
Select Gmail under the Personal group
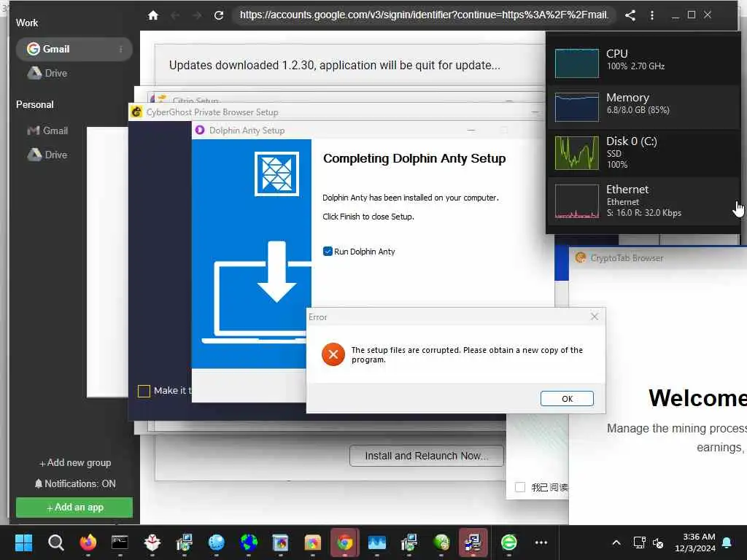tap(47, 131)
